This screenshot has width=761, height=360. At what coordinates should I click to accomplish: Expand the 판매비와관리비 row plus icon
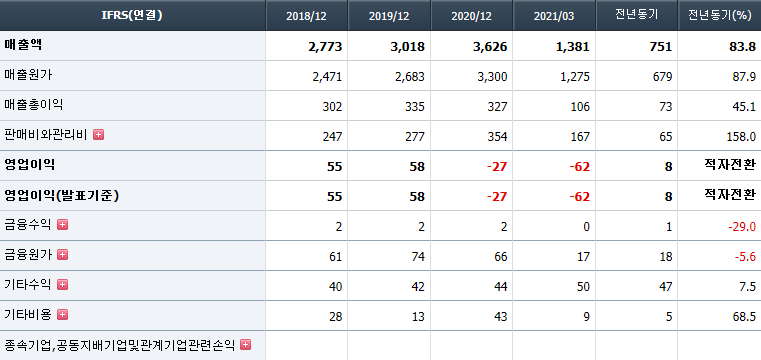point(99,135)
